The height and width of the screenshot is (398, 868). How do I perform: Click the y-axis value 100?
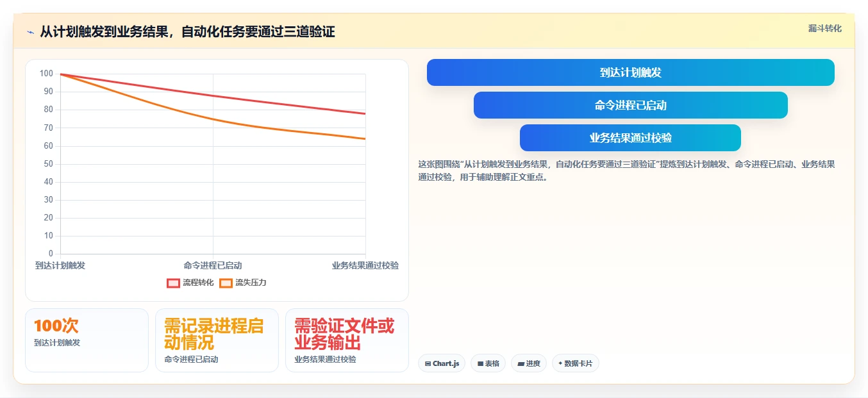point(46,74)
